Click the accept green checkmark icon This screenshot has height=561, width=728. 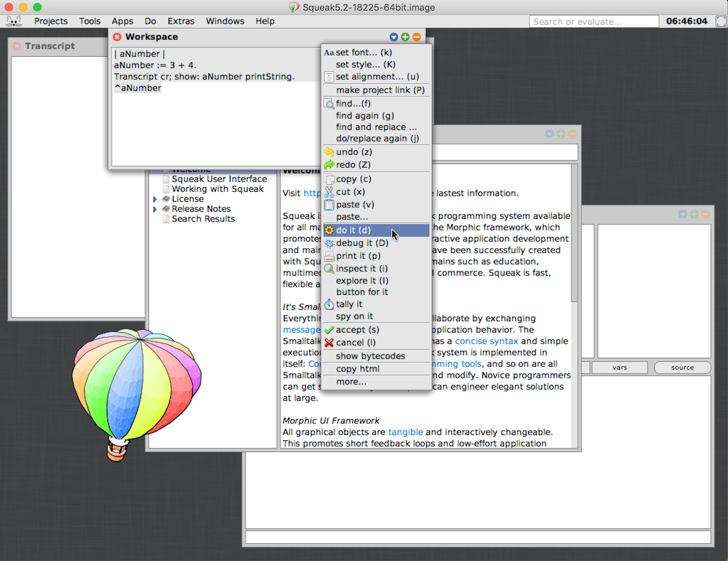coord(329,330)
